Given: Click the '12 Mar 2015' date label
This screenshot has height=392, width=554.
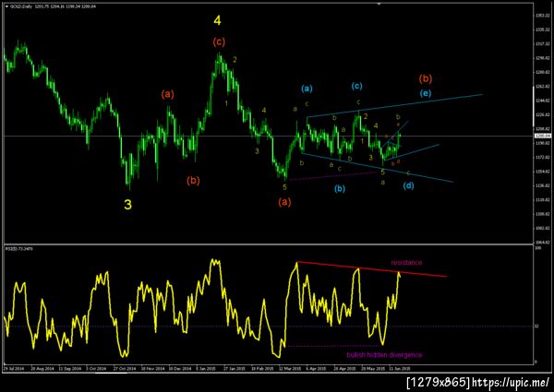Looking at the screenshot, I should tap(290, 368).
